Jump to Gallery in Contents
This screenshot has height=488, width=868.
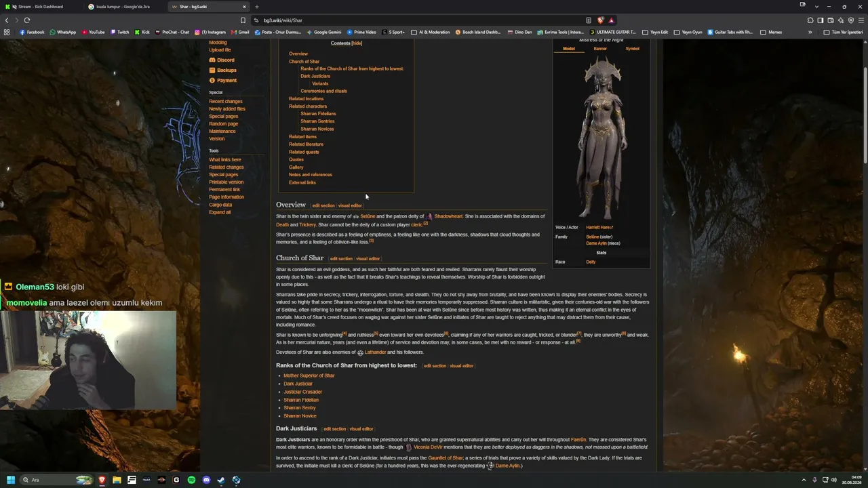pyautogui.click(x=296, y=167)
